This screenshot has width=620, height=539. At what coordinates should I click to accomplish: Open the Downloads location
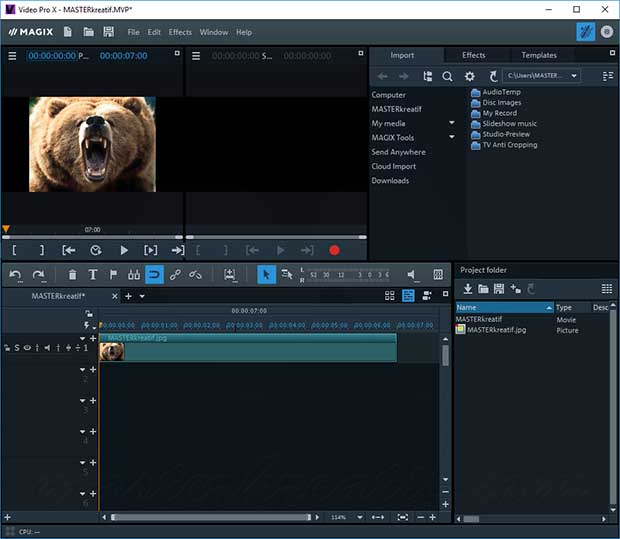click(x=390, y=180)
